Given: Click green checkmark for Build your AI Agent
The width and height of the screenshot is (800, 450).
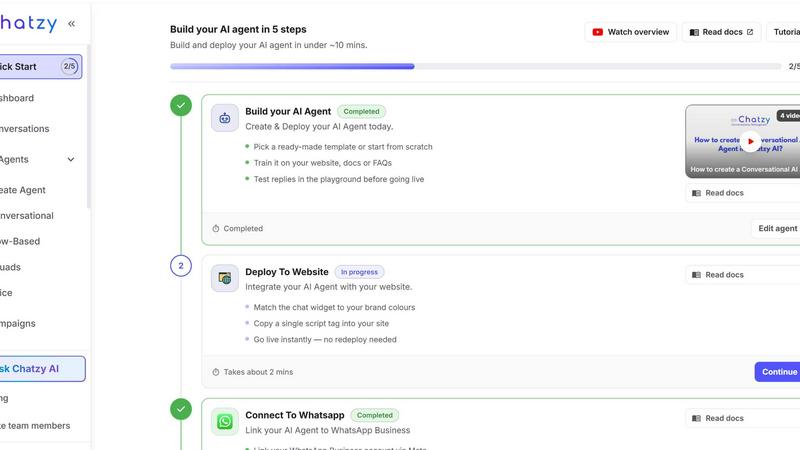Looking at the screenshot, I should click(181, 106).
